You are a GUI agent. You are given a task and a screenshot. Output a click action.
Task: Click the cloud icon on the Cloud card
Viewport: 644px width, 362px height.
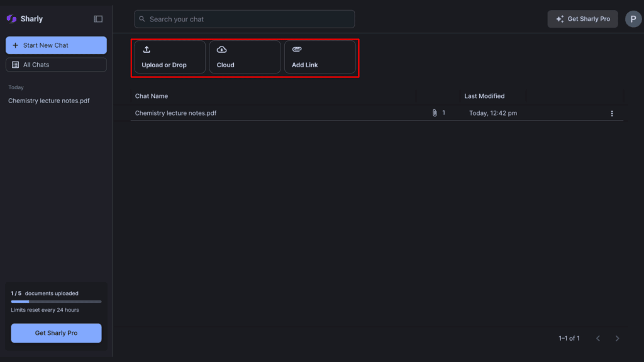tap(221, 49)
